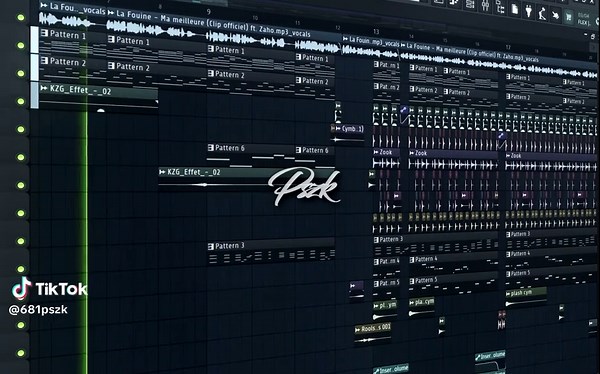The width and height of the screenshot is (600, 374).
Task: Open the shopping cart store icon
Action: point(569,17)
